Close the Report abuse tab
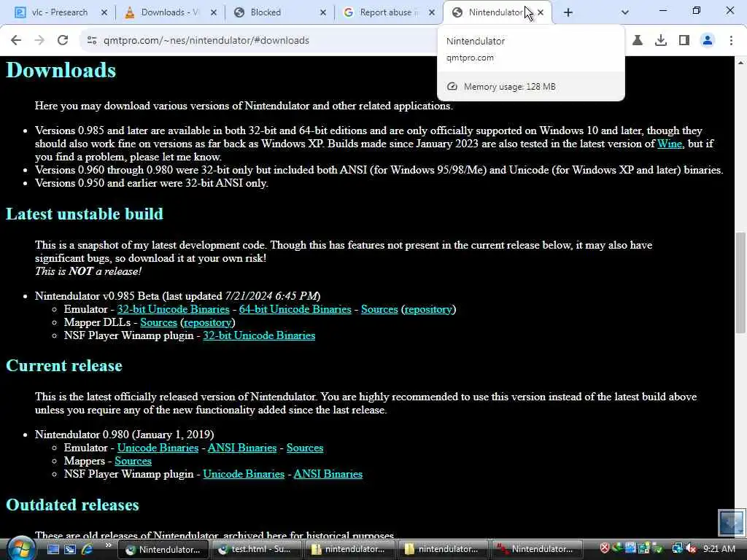This screenshot has height=560, width=747. [x=432, y=12]
